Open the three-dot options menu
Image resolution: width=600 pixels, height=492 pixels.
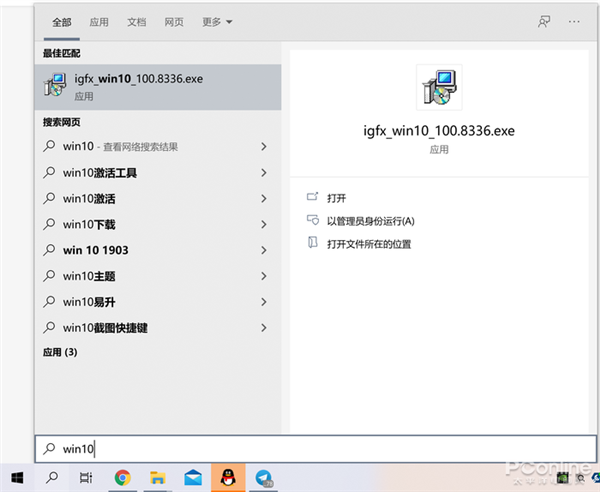(574, 21)
